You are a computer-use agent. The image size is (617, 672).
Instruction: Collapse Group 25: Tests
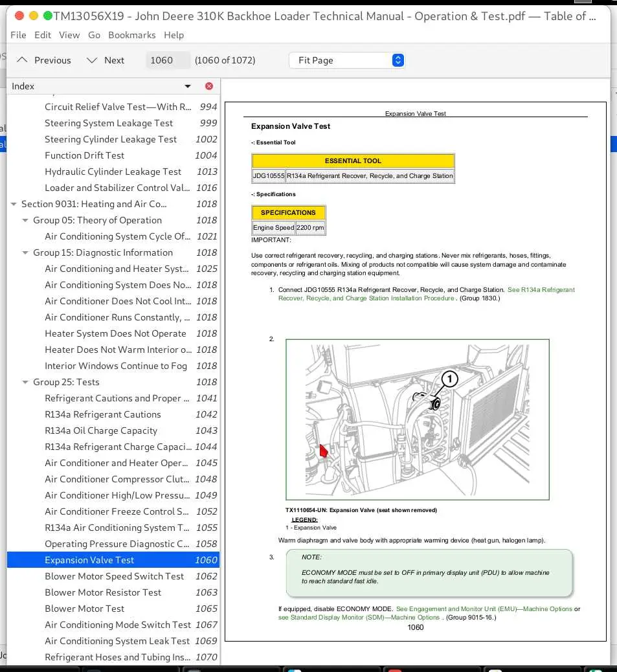click(x=25, y=382)
